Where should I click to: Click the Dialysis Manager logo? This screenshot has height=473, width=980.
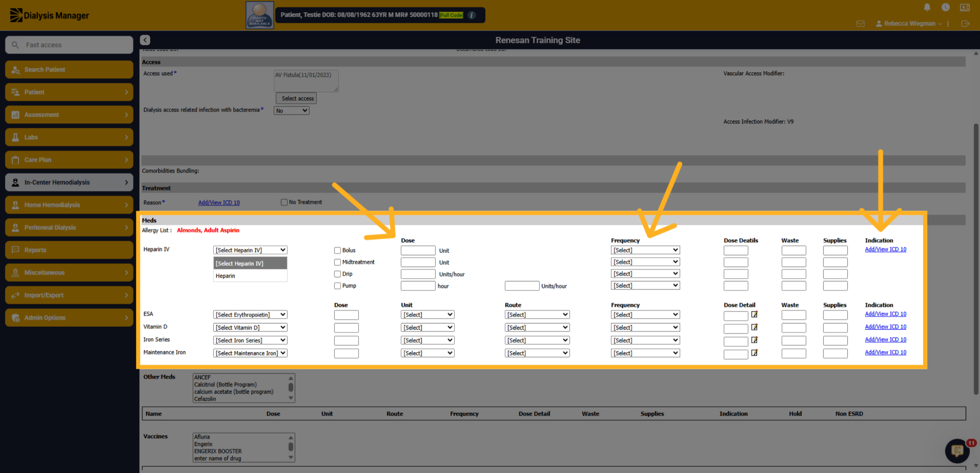49,16
